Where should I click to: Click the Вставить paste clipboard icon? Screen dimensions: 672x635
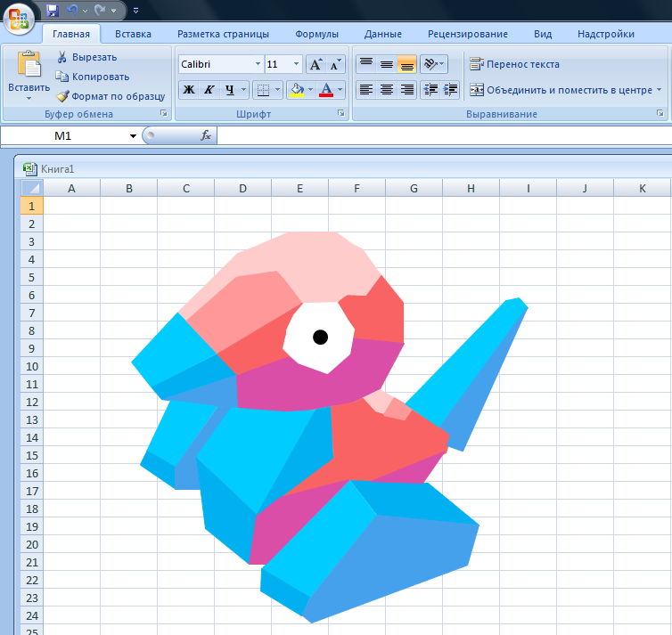pyautogui.click(x=29, y=64)
